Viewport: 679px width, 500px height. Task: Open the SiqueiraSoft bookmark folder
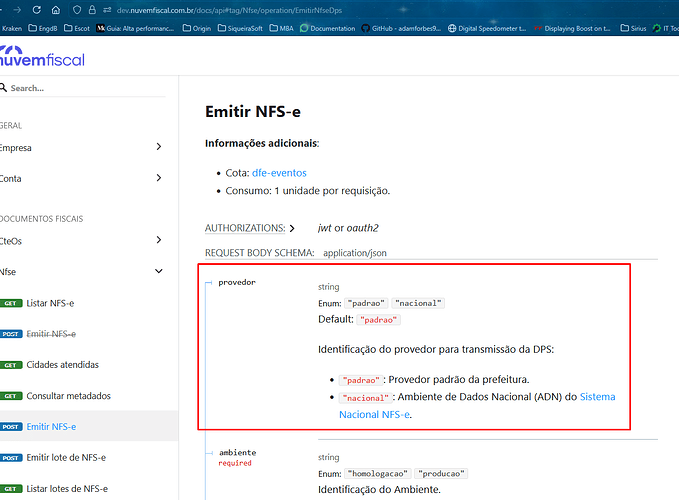tap(240, 29)
